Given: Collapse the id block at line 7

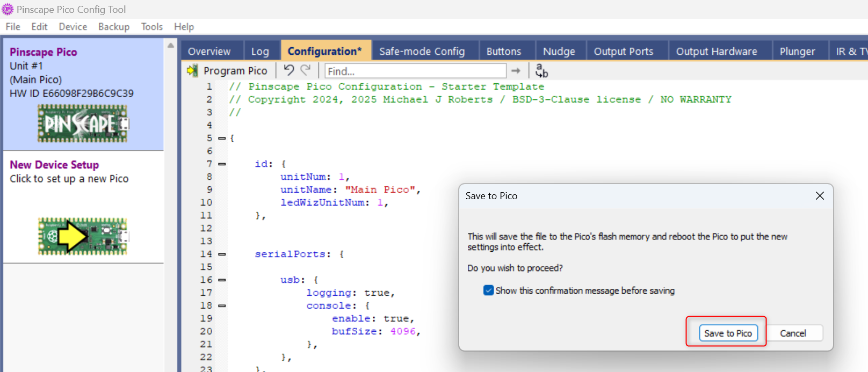Looking at the screenshot, I should coord(222,164).
